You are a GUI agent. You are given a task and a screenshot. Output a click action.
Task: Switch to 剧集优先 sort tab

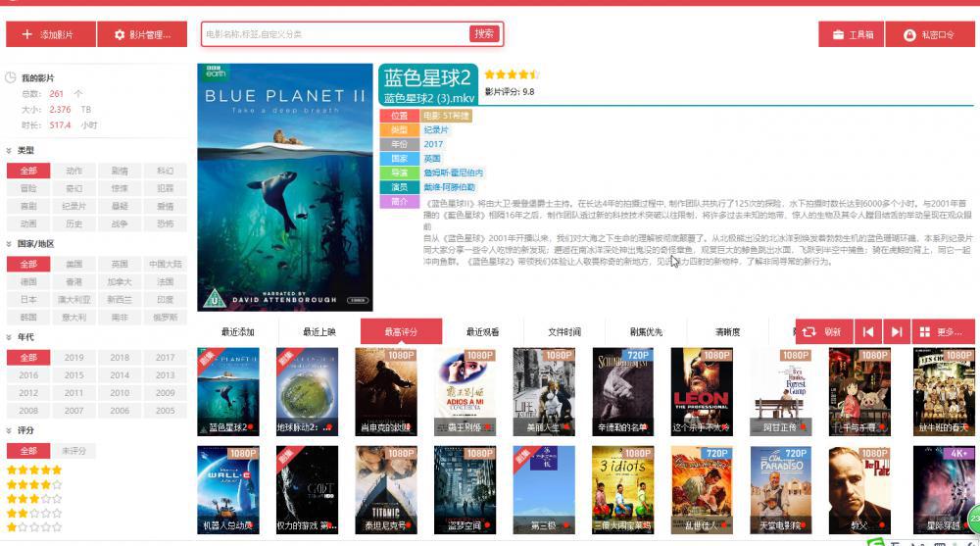pyautogui.click(x=646, y=331)
